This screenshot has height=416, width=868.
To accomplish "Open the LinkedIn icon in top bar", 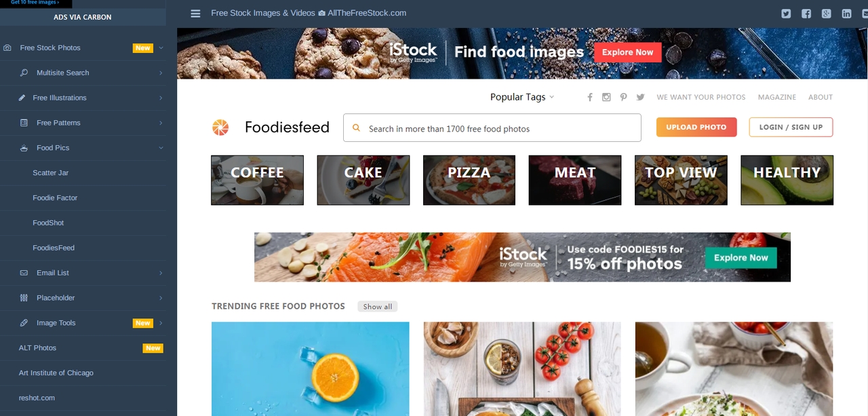I will tap(846, 14).
